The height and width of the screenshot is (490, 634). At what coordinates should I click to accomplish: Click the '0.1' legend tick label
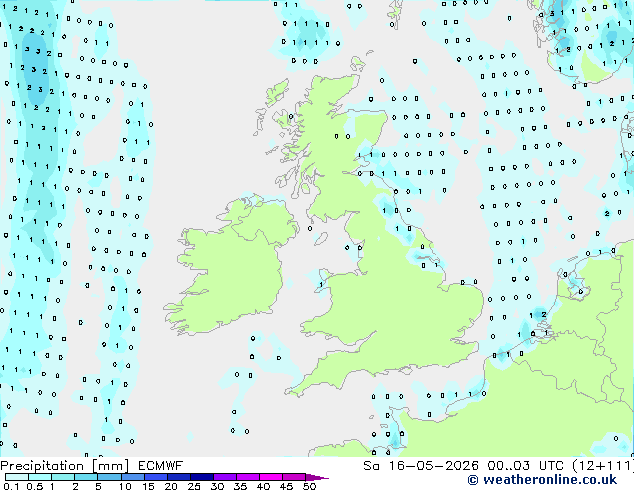11,486
